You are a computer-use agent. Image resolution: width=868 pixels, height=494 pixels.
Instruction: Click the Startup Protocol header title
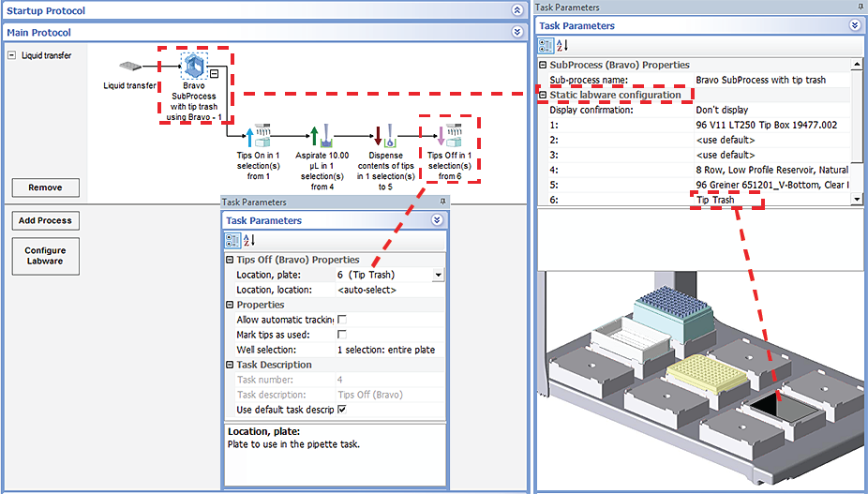pyautogui.click(x=46, y=10)
